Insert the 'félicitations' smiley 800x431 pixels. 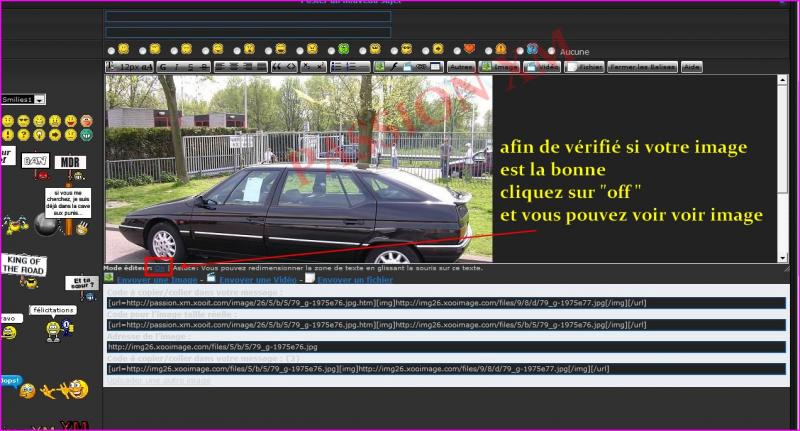[x=54, y=323]
